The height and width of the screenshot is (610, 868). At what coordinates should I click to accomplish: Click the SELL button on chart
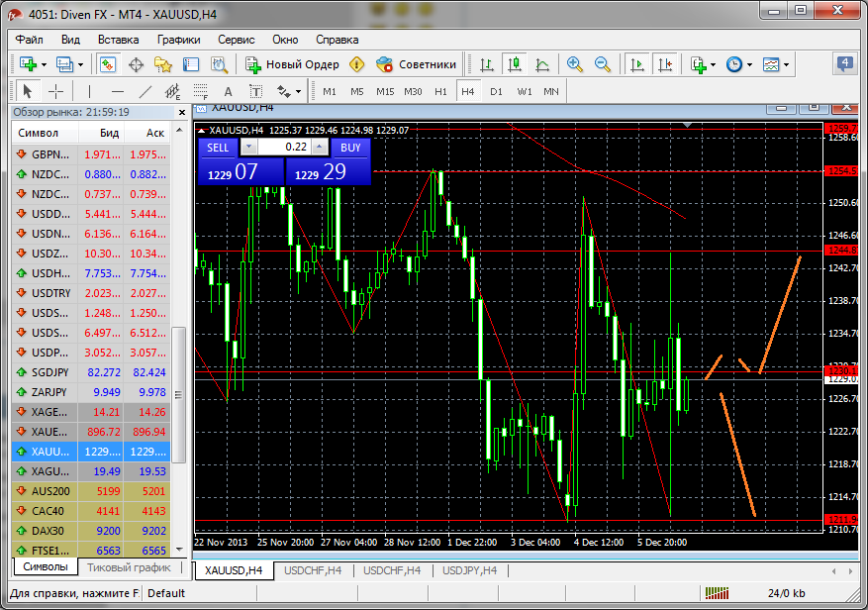point(218,148)
